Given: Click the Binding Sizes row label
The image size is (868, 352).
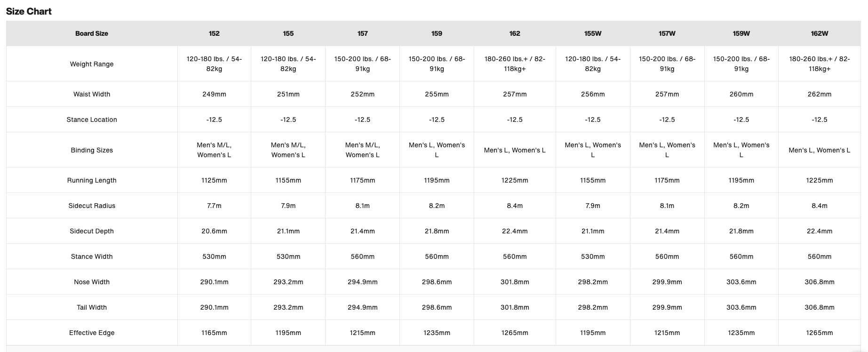Looking at the screenshot, I should tap(92, 150).
